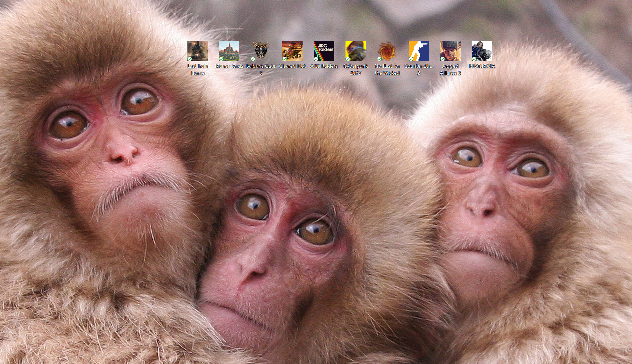The width and height of the screenshot is (632, 364).
Task: Click the "Cyberpunk 2077" text label
Action: 355,69
